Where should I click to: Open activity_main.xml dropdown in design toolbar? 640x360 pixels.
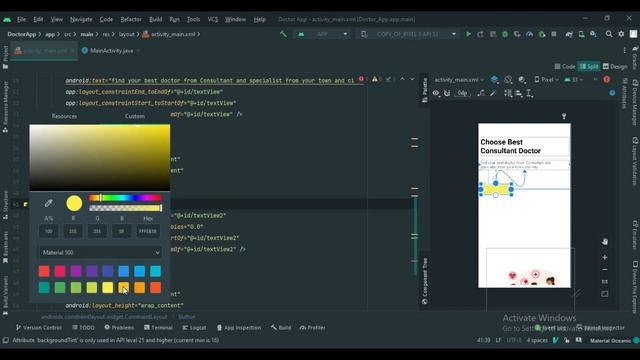pos(459,80)
